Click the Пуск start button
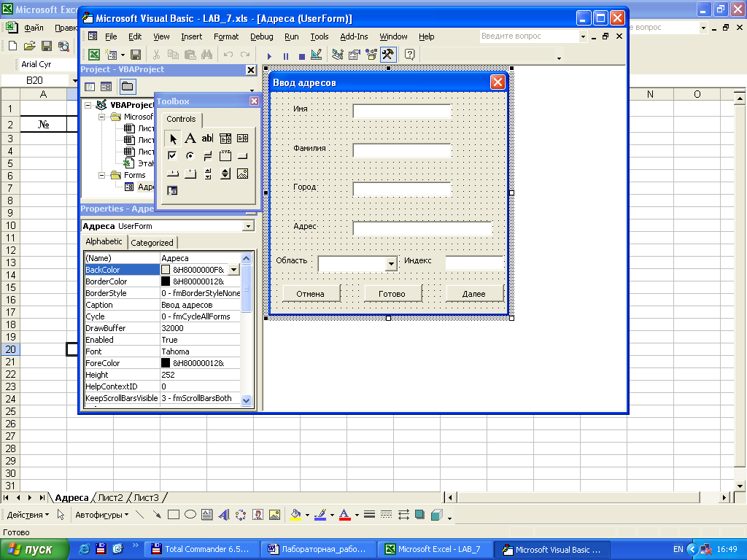 pyautogui.click(x=34, y=549)
